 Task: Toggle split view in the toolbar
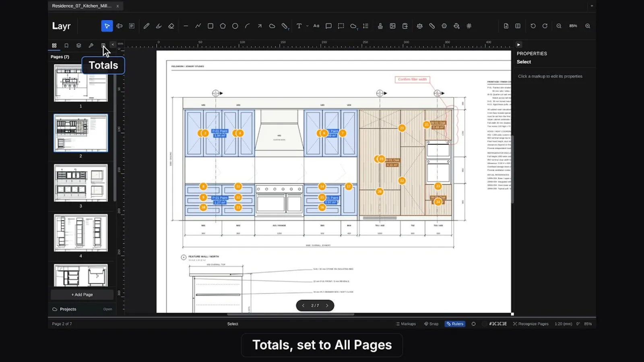pyautogui.click(x=518, y=26)
